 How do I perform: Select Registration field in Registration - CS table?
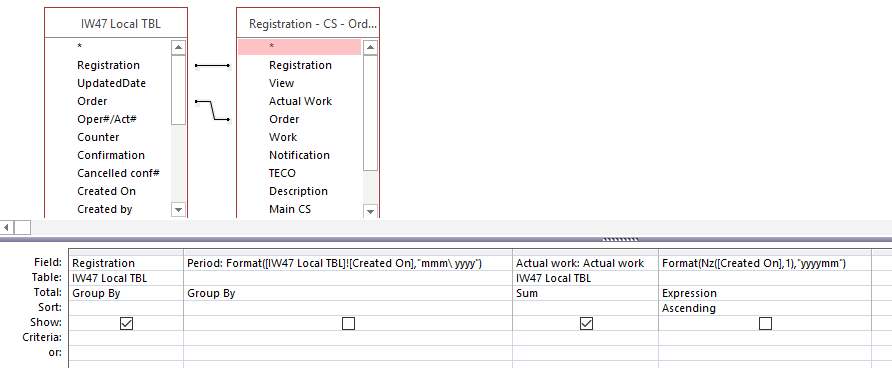click(299, 65)
